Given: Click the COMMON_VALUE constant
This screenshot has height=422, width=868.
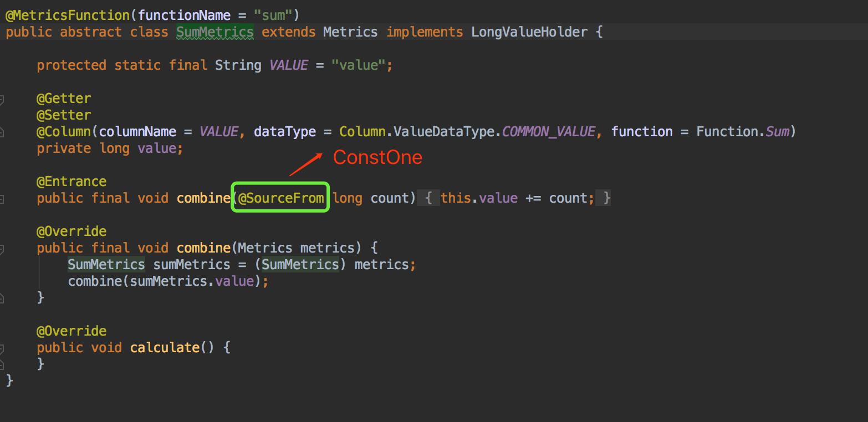Looking at the screenshot, I should (x=549, y=131).
